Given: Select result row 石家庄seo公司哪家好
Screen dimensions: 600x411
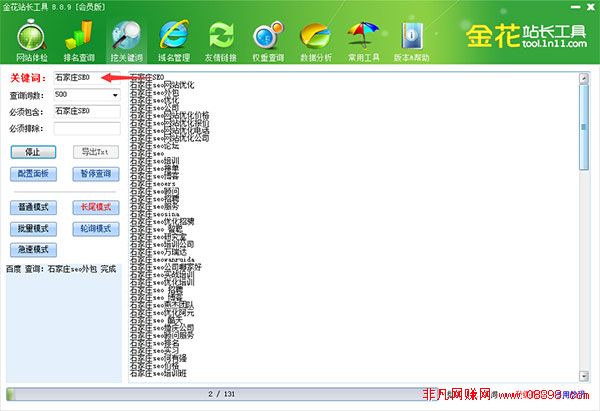Looking at the screenshot, I should (x=166, y=267).
